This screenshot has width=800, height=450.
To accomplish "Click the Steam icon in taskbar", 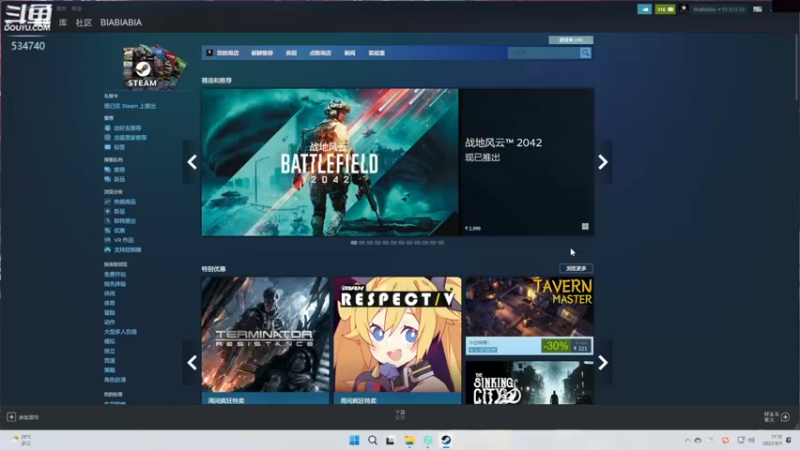I will click(x=446, y=440).
